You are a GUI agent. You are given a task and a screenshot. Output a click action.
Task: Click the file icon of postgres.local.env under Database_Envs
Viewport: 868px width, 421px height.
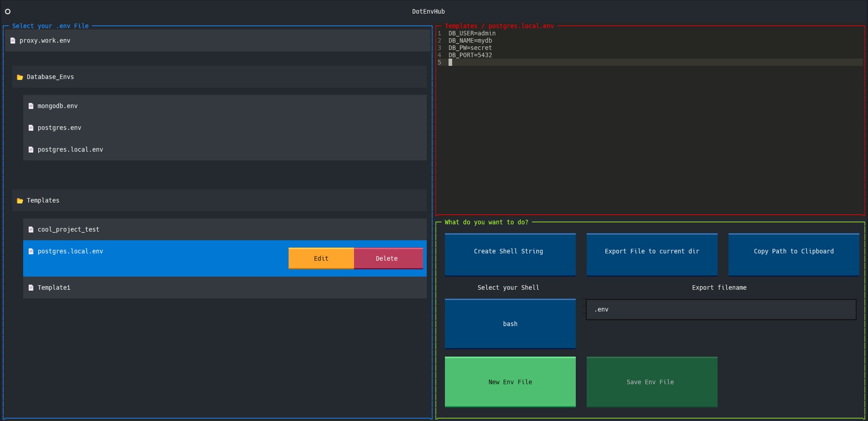pyautogui.click(x=31, y=149)
